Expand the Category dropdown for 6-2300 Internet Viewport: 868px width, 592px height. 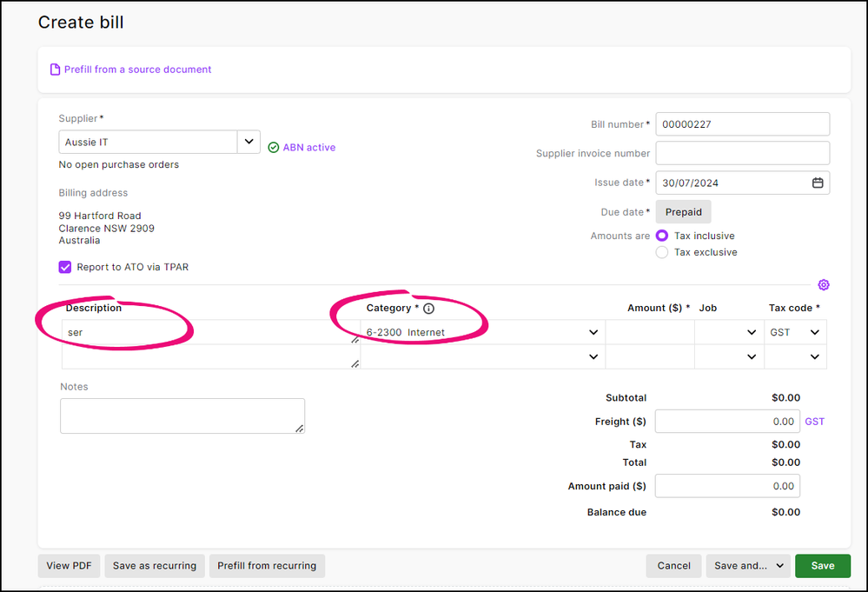click(x=593, y=332)
